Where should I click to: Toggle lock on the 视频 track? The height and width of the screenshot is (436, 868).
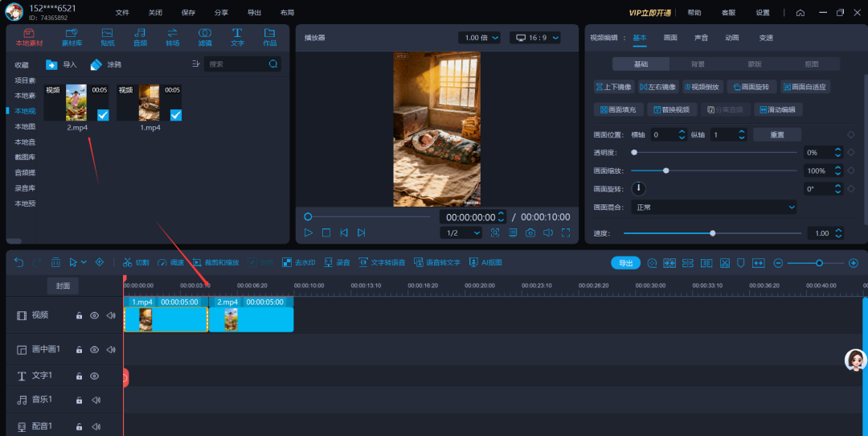(79, 316)
